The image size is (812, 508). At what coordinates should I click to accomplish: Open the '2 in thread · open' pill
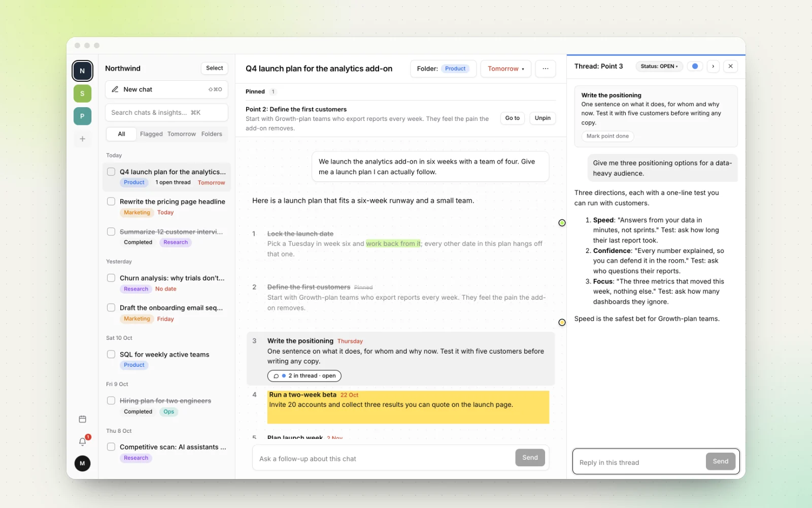tap(304, 376)
